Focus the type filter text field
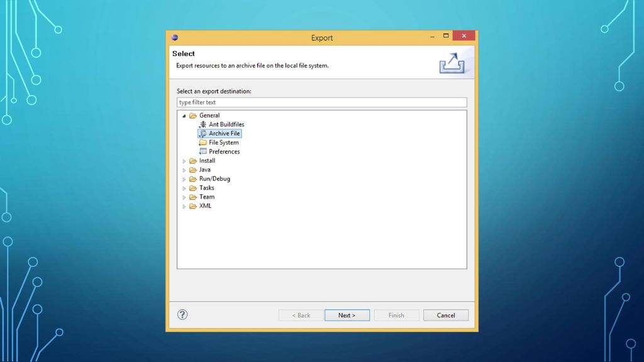Image resolution: width=644 pixels, height=362 pixels. tap(321, 102)
